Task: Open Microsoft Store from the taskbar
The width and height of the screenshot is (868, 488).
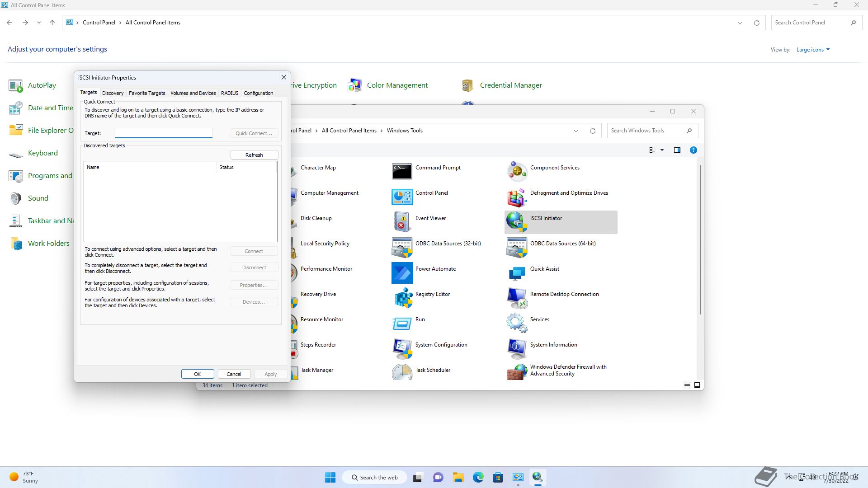Action: click(x=498, y=477)
